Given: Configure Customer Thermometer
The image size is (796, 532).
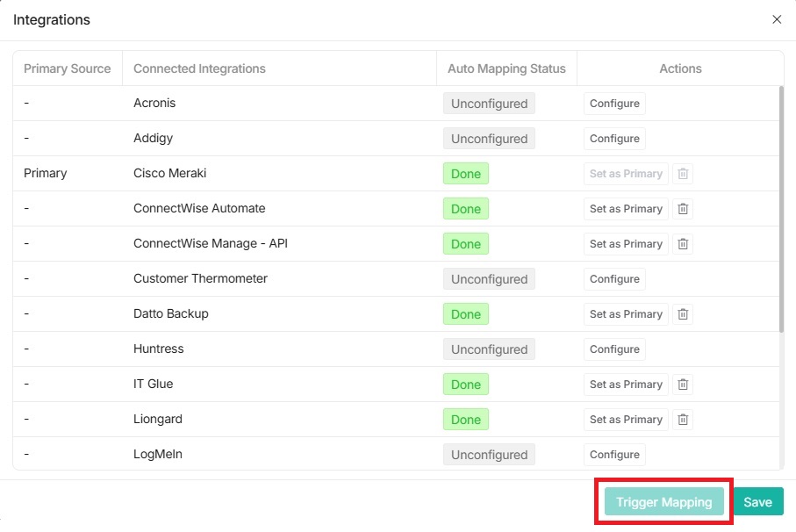Looking at the screenshot, I should point(613,278).
